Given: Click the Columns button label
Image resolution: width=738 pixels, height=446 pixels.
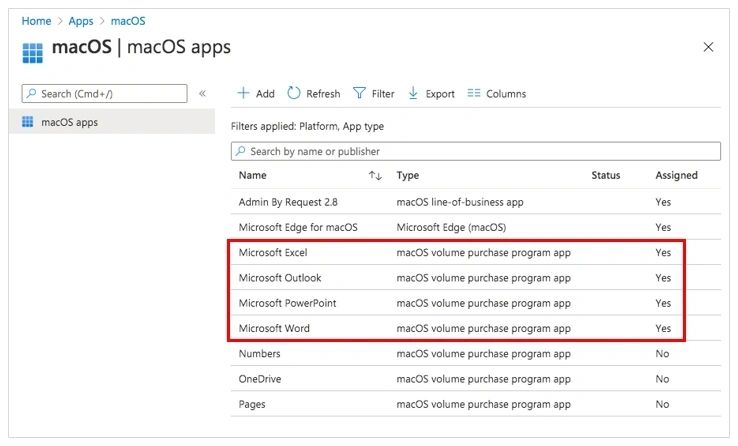Looking at the screenshot, I should pyautogui.click(x=506, y=94).
